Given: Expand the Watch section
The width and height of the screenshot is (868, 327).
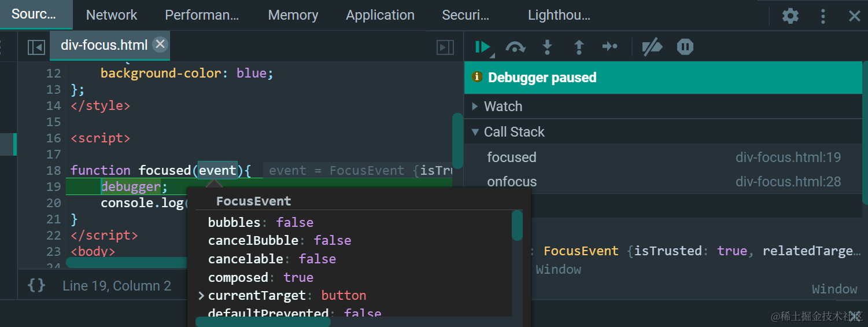Looking at the screenshot, I should point(475,106).
